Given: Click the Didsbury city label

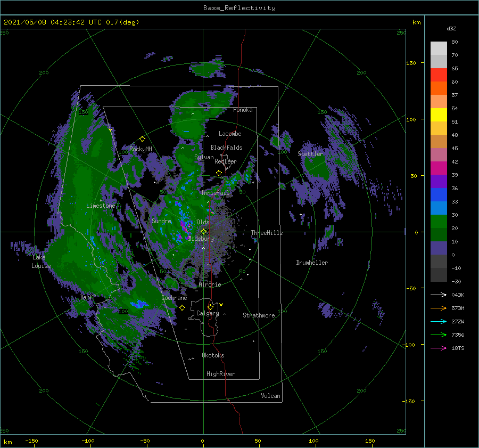Looking at the screenshot, I should click(201, 239).
